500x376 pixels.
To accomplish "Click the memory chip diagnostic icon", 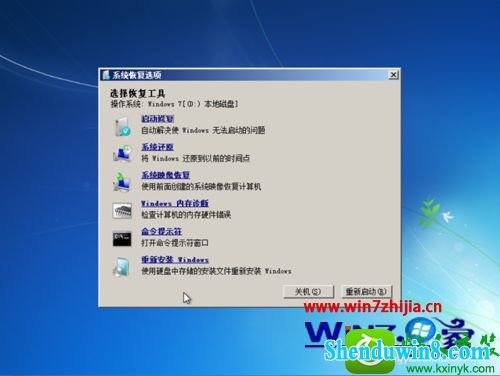I will pos(122,211).
